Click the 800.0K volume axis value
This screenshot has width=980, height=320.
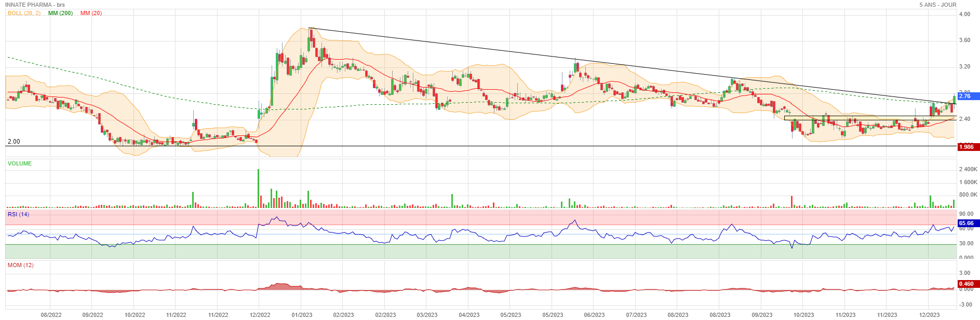[968, 194]
